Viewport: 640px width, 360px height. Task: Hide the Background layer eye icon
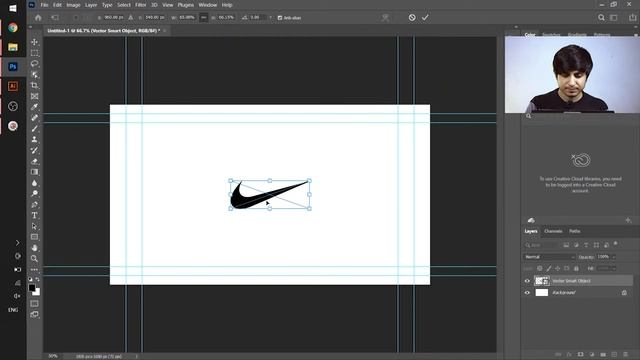pyautogui.click(x=527, y=293)
